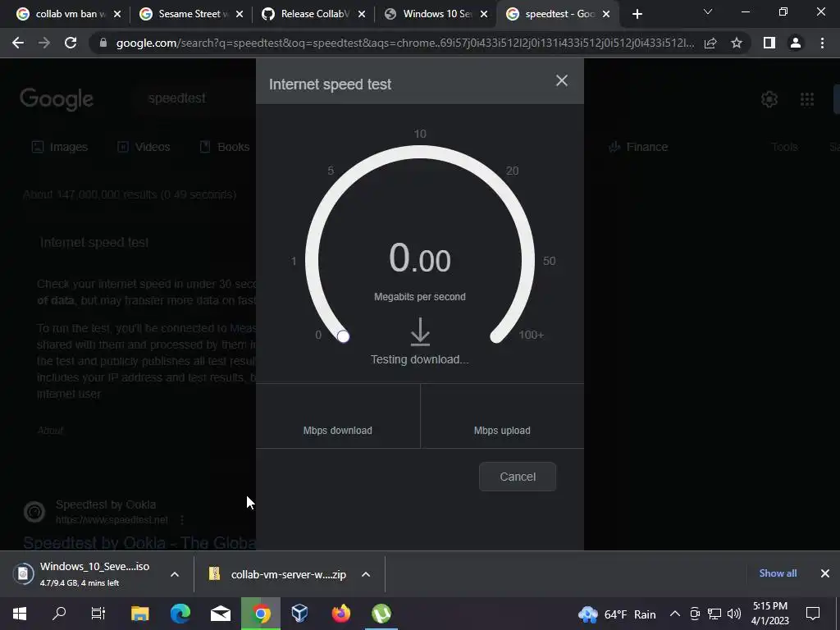This screenshot has height=630, width=840.
Task: Open the Images search filter
Action: point(59,147)
